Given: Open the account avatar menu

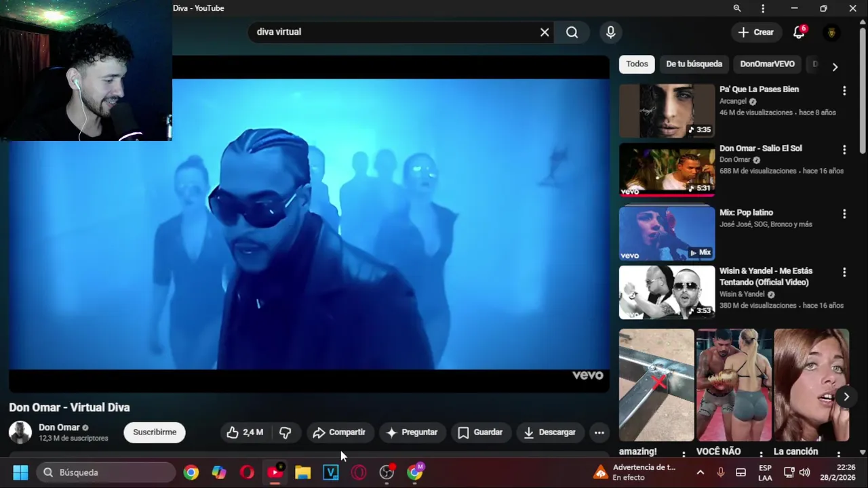Looking at the screenshot, I should [x=831, y=32].
